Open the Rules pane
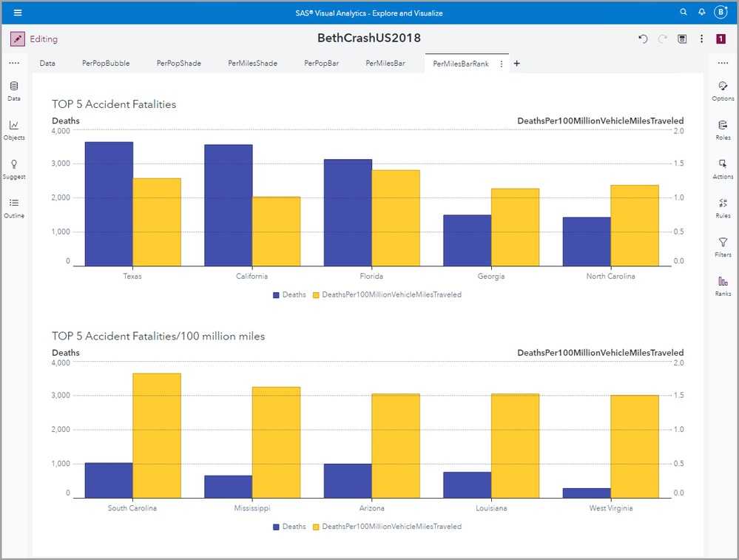Viewport: 739px width, 560px height. [x=723, y=209]
